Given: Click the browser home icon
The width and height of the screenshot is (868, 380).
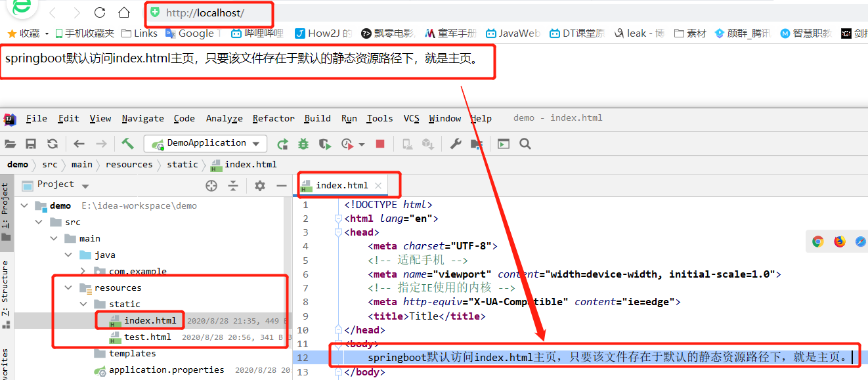Looking at the screenshot, I should click(124, 12).
